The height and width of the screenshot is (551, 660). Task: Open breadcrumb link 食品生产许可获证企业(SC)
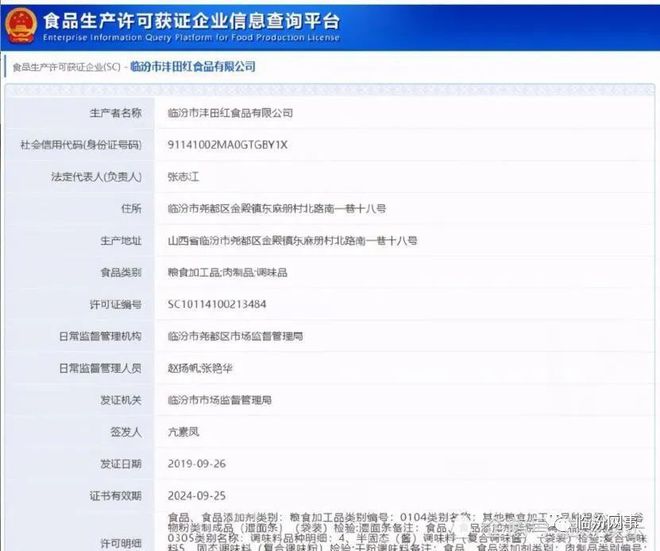pyautogui.click(x=67, y=67)
